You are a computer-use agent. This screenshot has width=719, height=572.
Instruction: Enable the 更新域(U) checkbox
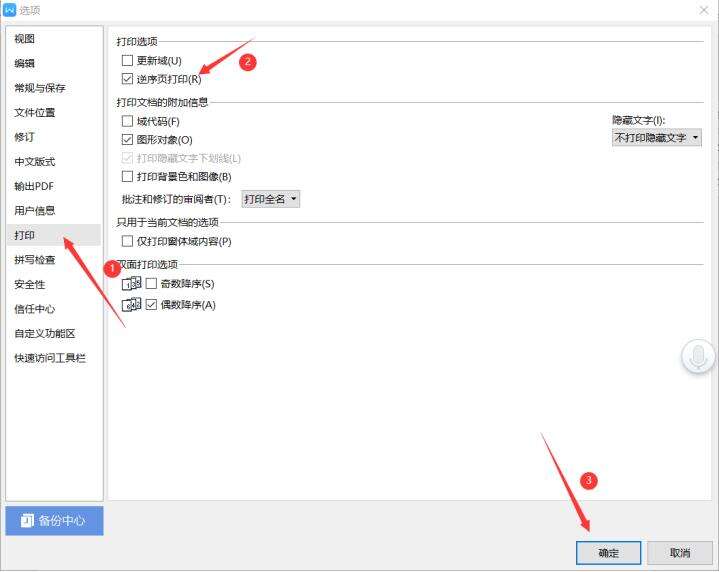point(127,60)
